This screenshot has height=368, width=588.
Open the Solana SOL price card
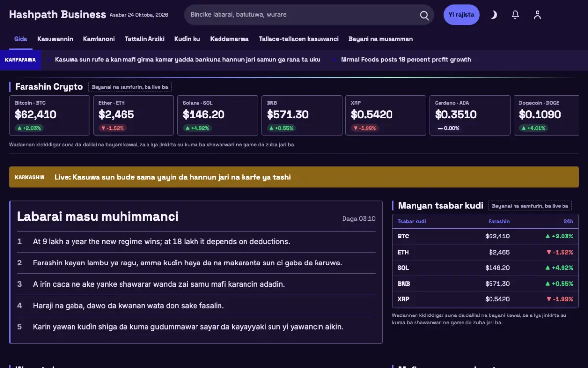pyautogui.click(x=218, y=115)
